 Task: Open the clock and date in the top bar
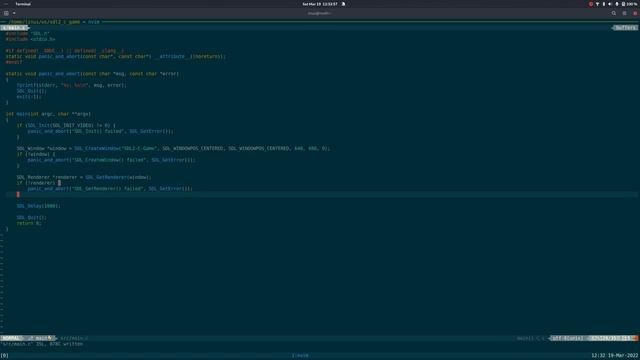pyautogui.click(x=320, y=4)
